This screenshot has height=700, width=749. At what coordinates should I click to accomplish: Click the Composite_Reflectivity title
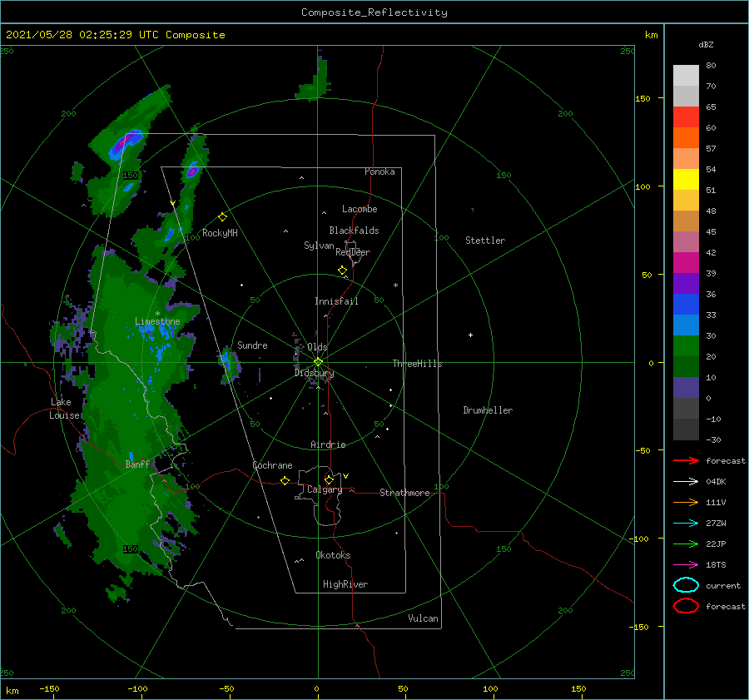pyautogui.click(x=374, y=12)
